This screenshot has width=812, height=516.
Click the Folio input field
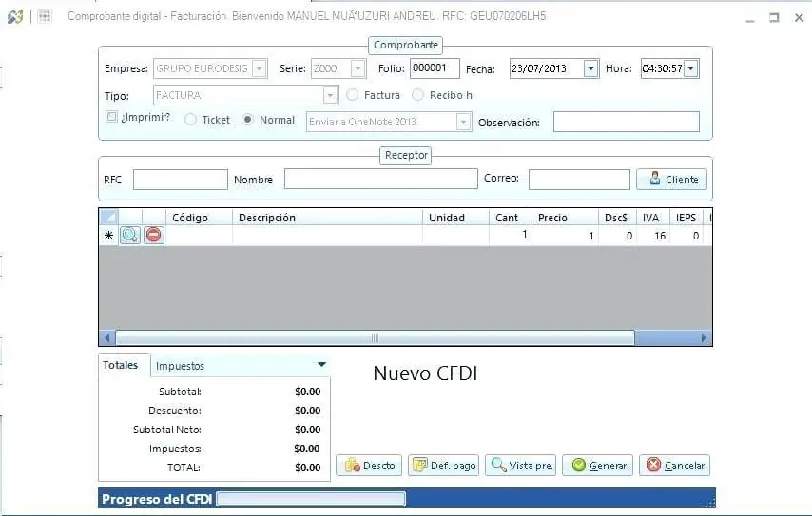point(435,68)
